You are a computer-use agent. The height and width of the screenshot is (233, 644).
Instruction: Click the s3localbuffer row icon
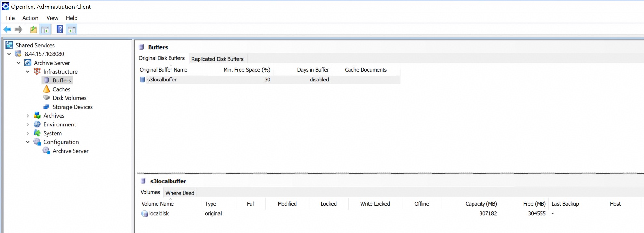(143, 80)
